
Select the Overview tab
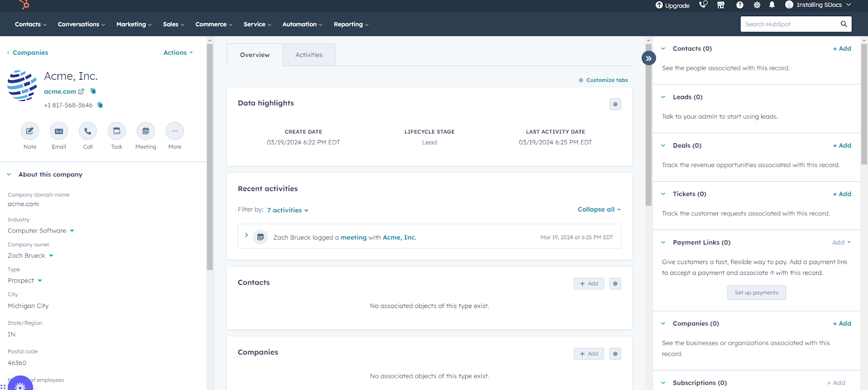[254, 55]
